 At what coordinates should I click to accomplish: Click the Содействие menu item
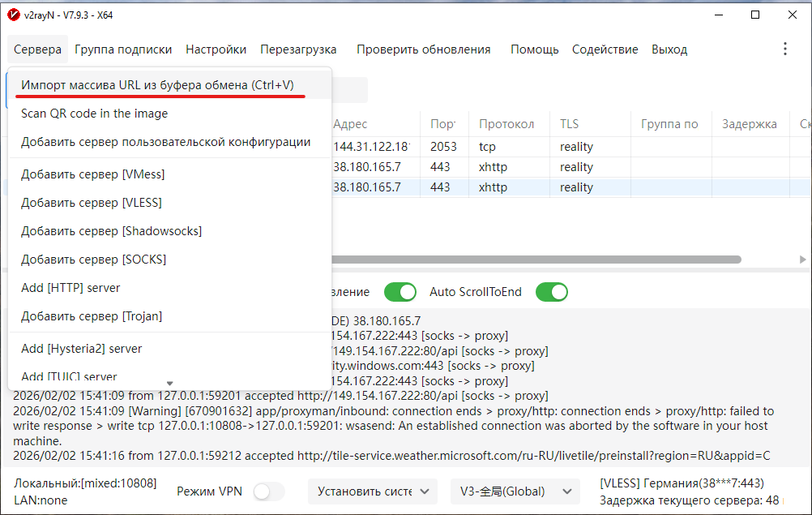coord(605,49)
